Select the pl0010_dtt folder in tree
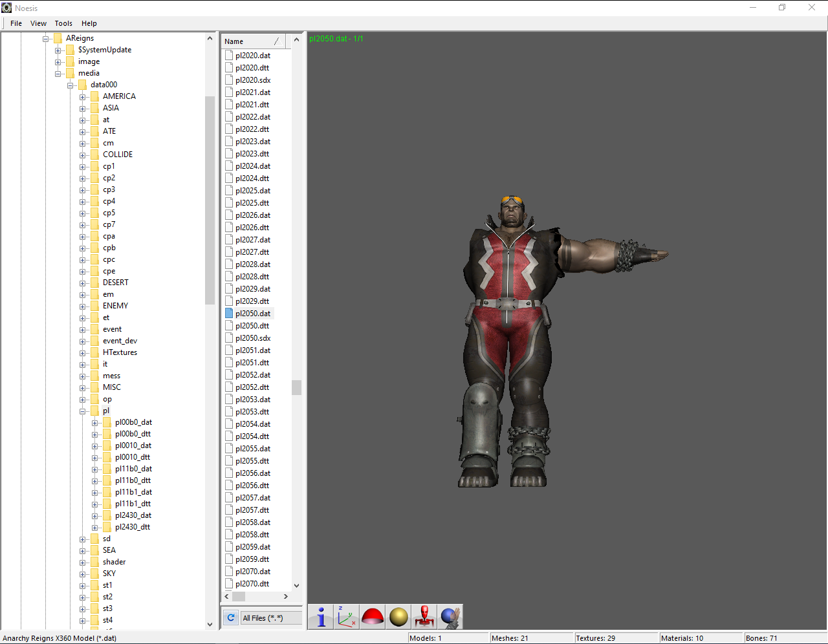The height and width of the screenshot is (644, 828). 133,457
